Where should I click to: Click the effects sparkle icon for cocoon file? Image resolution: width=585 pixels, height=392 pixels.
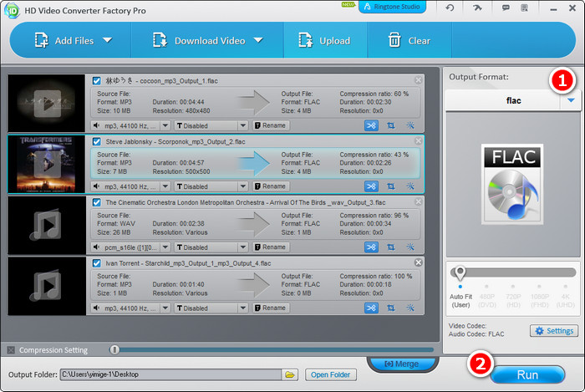tap(410, 125)
